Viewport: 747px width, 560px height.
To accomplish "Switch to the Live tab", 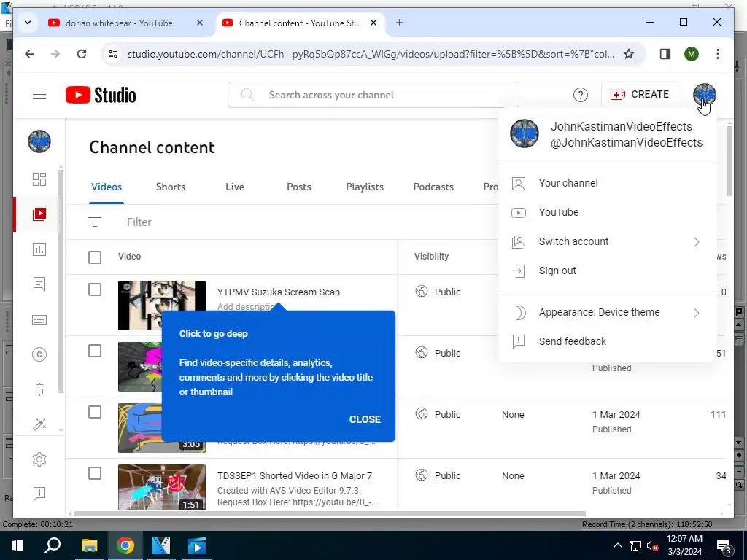I will pyautogui.click(x=235, y=187).
